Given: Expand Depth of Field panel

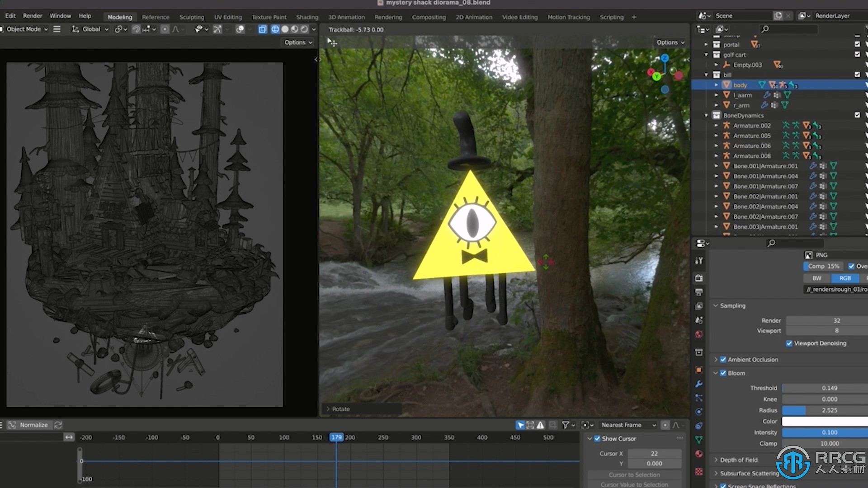Looking at the screenshot, I should tap(716, 460).
